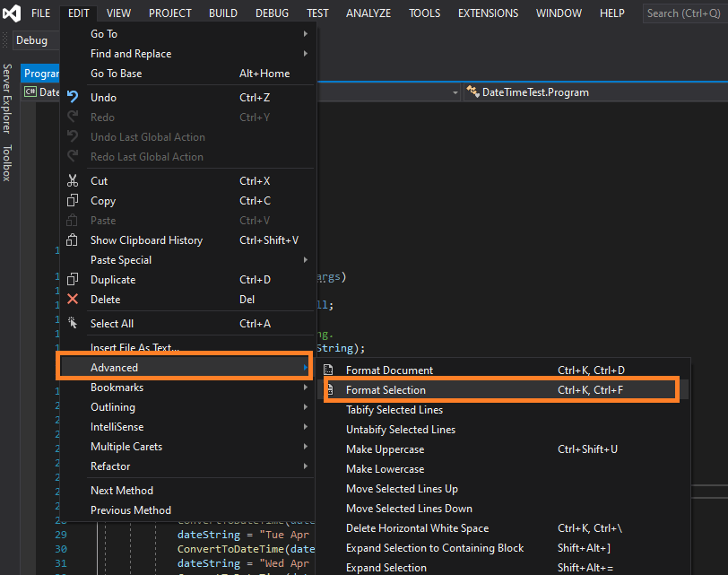
Task: Choose Untabify Selected Lines
Action: pos(503,429)
